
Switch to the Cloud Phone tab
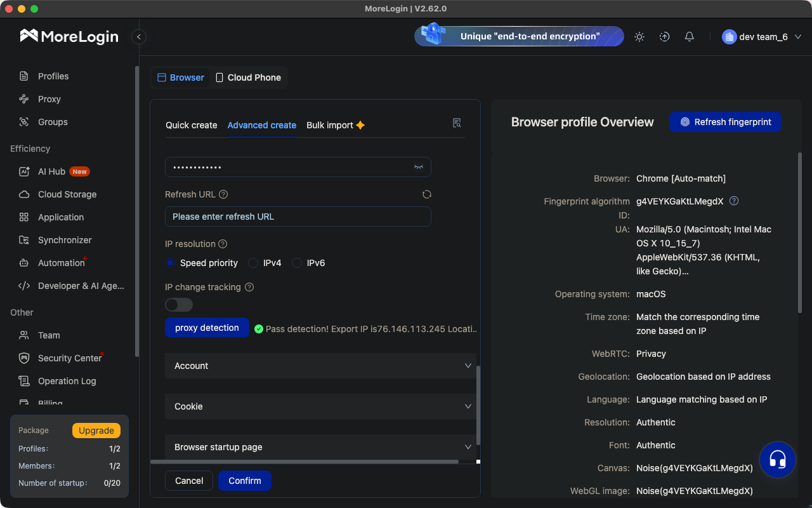click(249, 77)
